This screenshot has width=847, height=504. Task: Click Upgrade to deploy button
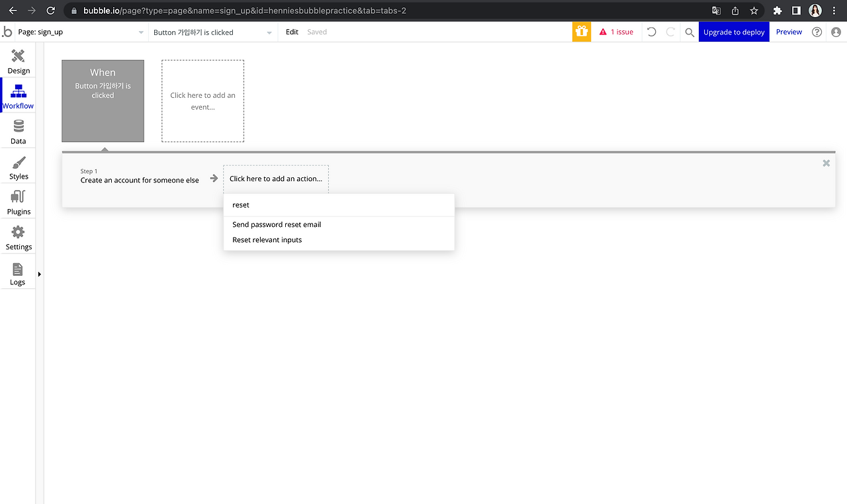pyautogui.click(x=734, y=32)
